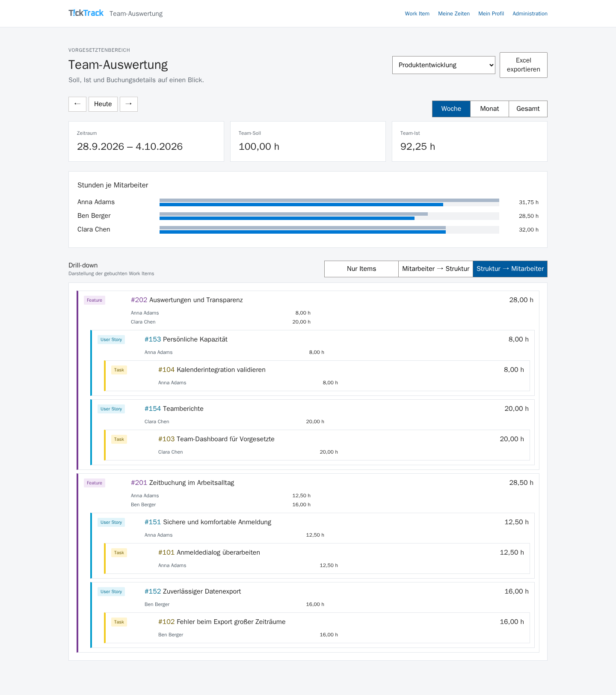Open feature #201 Zeitbuchung im Arbeitsalltag
This screenshot has width=616, height=695.
tap(183, 483)
